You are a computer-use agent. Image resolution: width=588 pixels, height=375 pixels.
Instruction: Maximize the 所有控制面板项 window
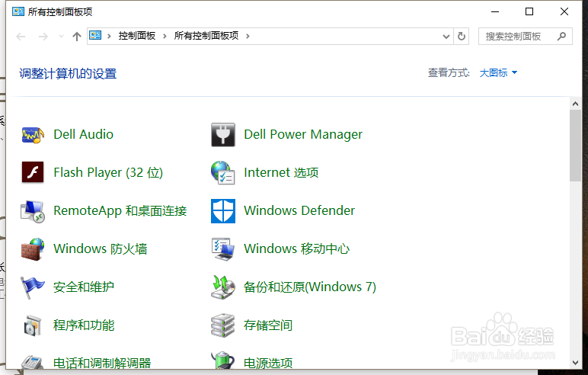529,11
